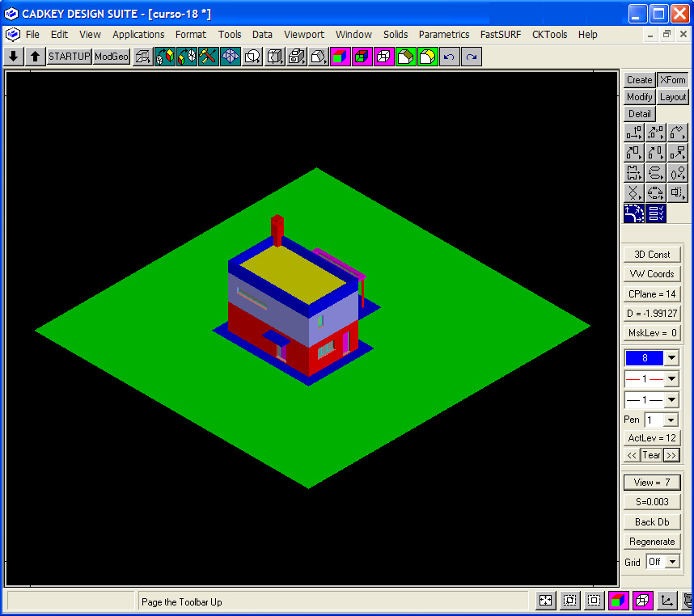Click the autoscale icon in the status bar

tap(546, 600)
